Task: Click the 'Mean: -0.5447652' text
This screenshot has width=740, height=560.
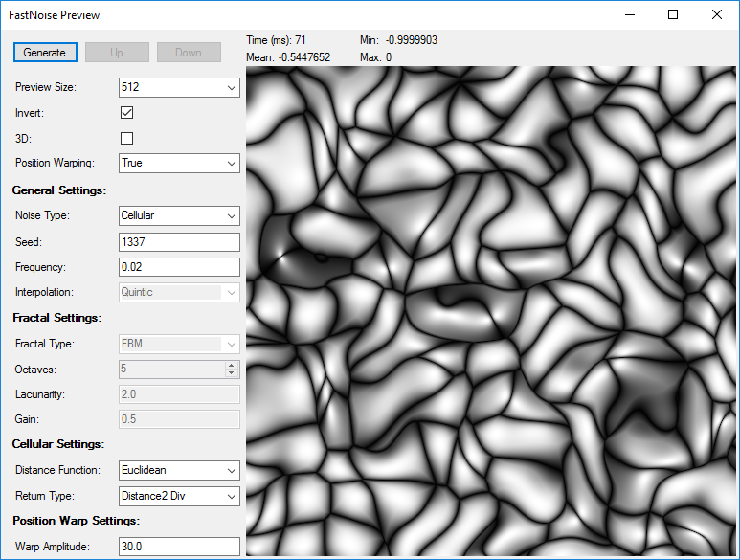Action: tap(288, 57)
